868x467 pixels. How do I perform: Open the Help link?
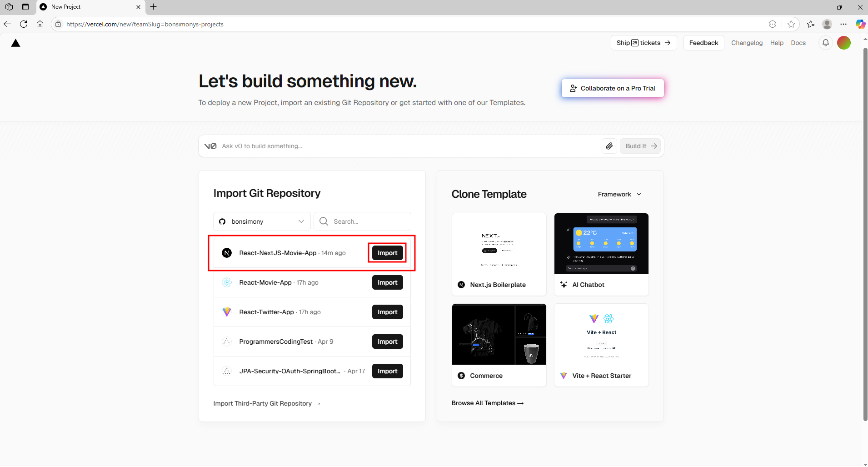(x=777, y=43)
